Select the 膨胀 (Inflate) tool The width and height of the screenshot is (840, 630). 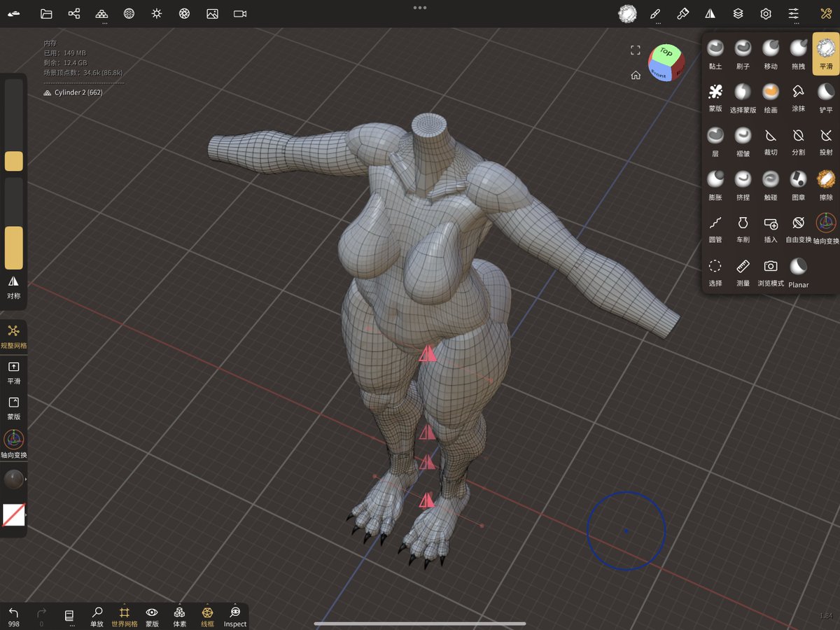[x=715, y=185]
